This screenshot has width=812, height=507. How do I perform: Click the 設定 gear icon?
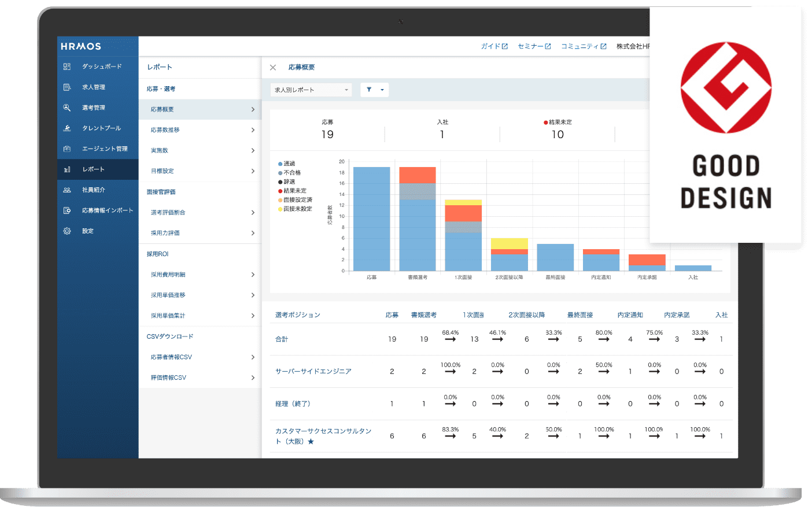[x=67, y=231]
